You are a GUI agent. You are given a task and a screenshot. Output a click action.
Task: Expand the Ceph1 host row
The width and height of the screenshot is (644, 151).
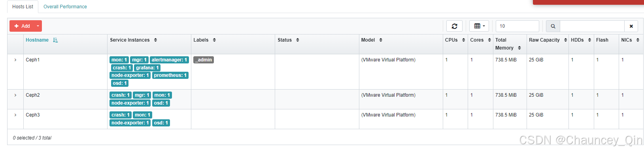pos(15,60)
